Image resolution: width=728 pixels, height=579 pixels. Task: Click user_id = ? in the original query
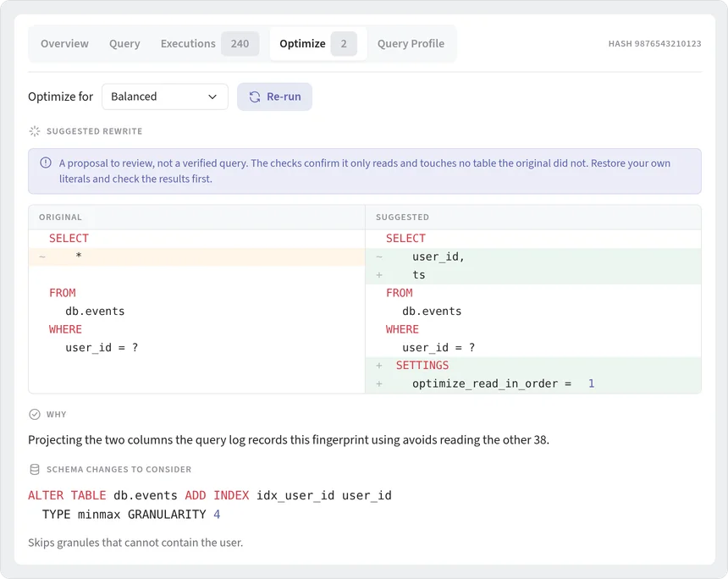[x=102, y=348]
